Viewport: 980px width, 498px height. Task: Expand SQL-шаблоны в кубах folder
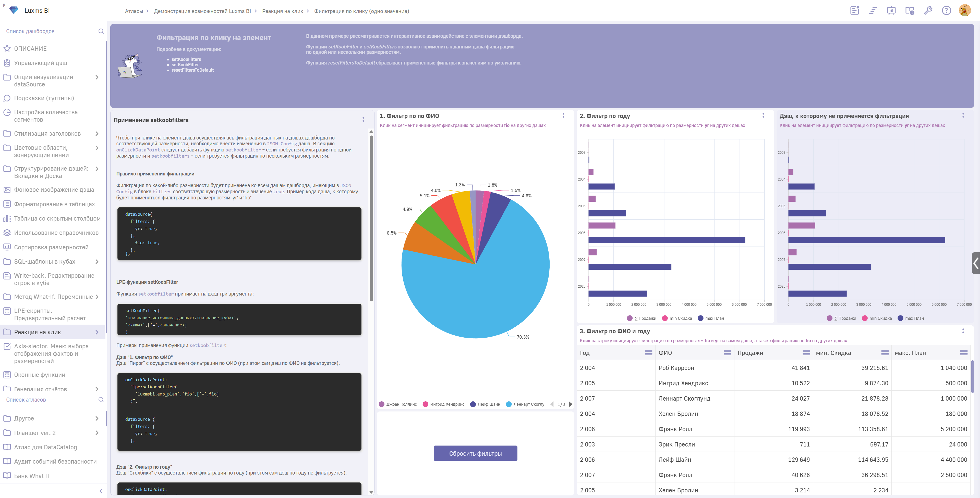(x=97, y=262)
